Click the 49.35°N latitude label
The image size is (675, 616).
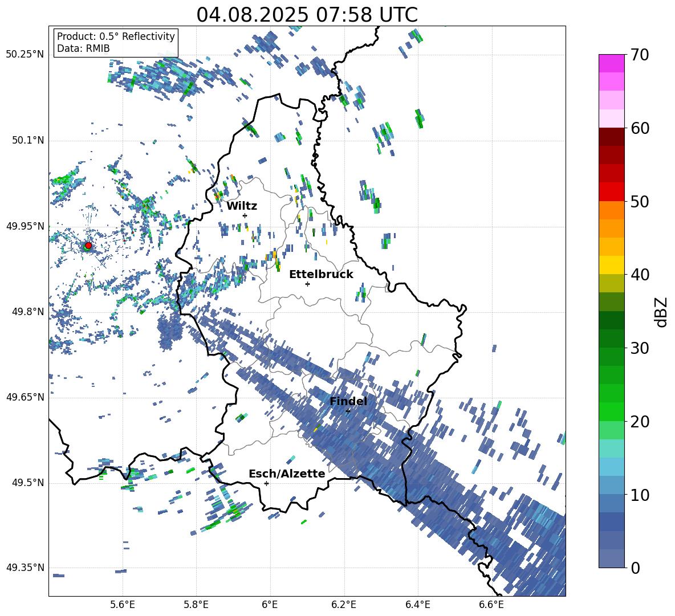[x=25, y=568]
